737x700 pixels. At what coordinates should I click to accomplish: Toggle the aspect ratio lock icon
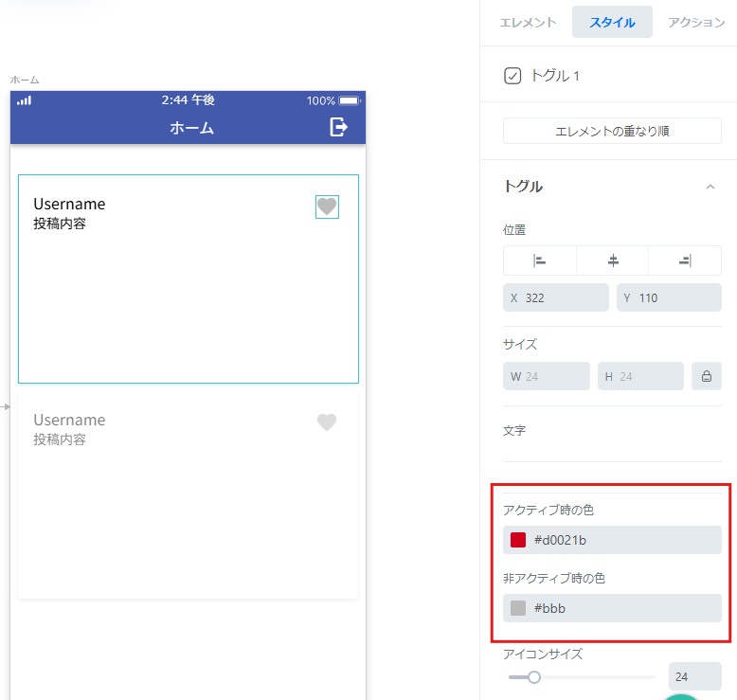(707, 376)
